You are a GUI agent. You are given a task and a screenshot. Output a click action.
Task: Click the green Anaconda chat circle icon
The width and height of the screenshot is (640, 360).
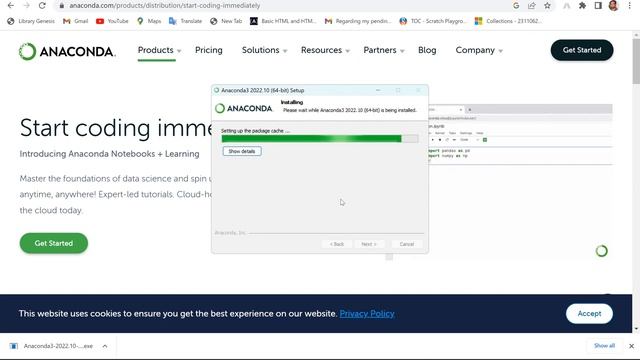tap(602, 251)
